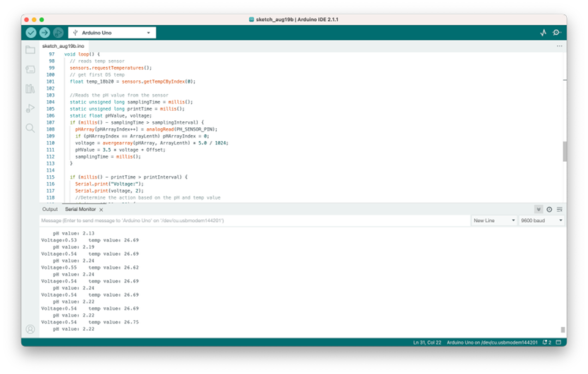588x374 pixels.
Task: Expand the New Line ending dropdown
Action: pos(494,221)
